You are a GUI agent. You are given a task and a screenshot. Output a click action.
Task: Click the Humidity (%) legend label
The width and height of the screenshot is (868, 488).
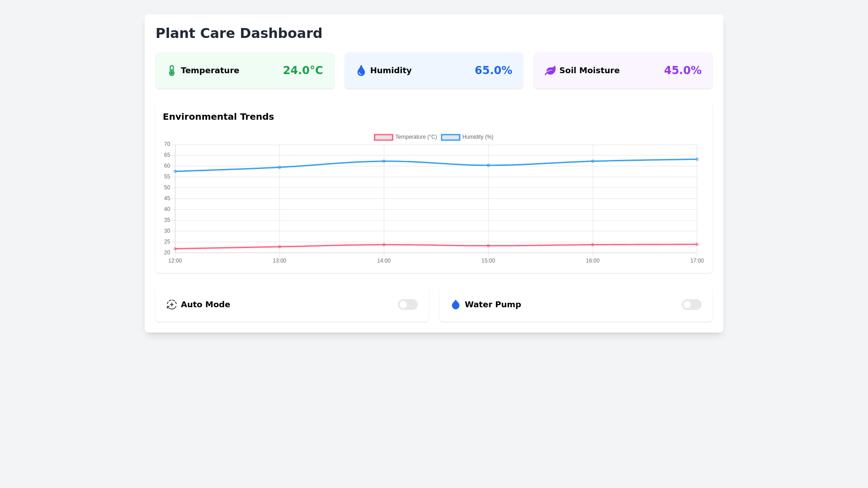click(x=477, y=137)
